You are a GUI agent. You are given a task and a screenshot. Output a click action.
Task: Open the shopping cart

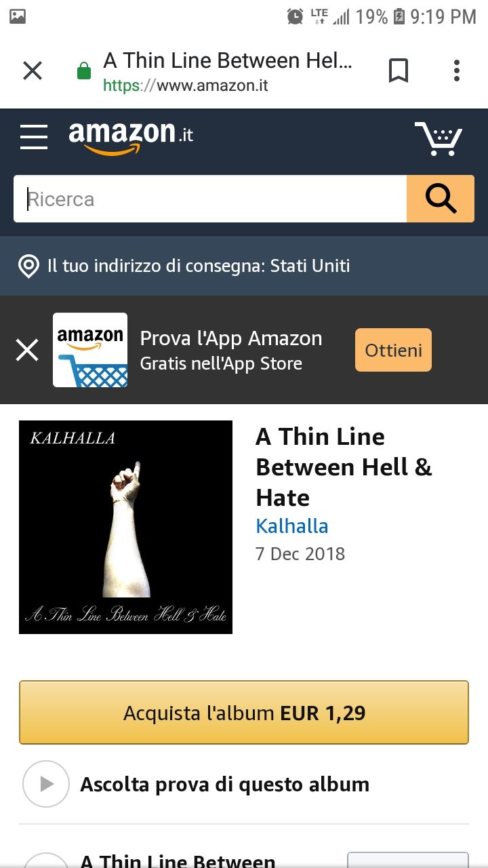pos(439,138)
